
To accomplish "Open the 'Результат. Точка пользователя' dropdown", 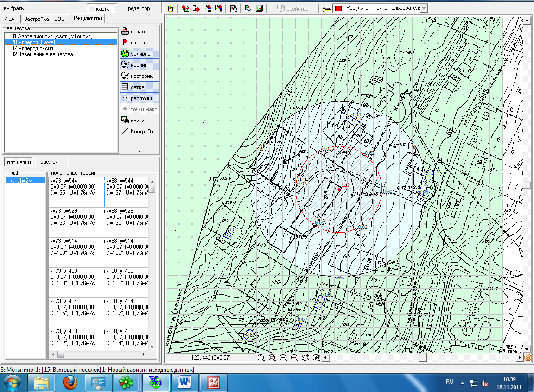I will coord(424,8).
